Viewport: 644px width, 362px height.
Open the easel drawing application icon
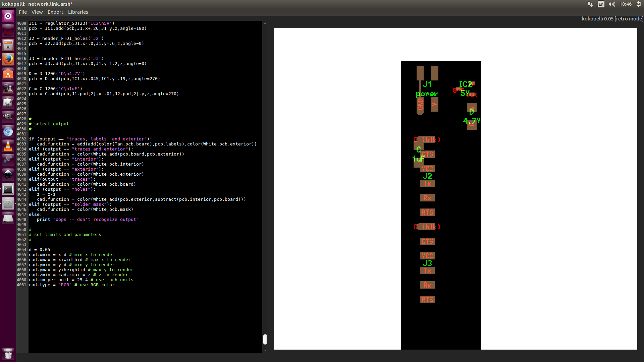coord(8,102)
